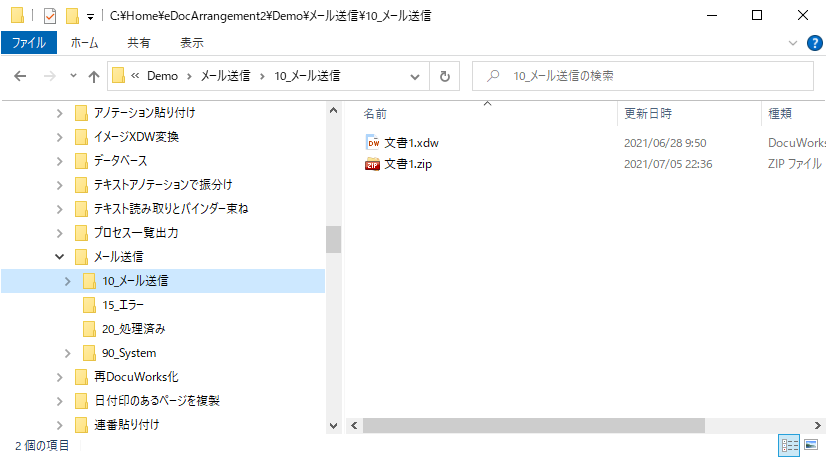The image size is (827, 458).
Task: Open the ファイル menu tab
Action: tap(29, 43)
